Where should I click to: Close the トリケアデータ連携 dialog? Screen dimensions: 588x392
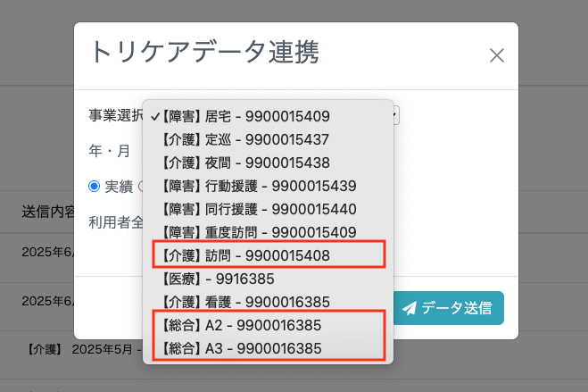click(496, 55)
